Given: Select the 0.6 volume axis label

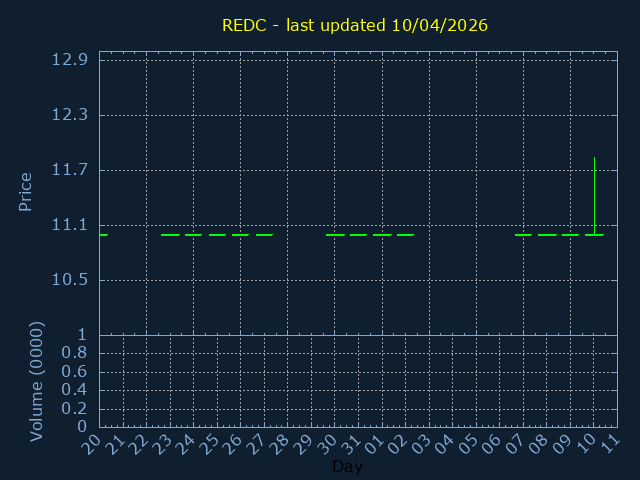Looking at the screenshot, I should coord(74,371).
